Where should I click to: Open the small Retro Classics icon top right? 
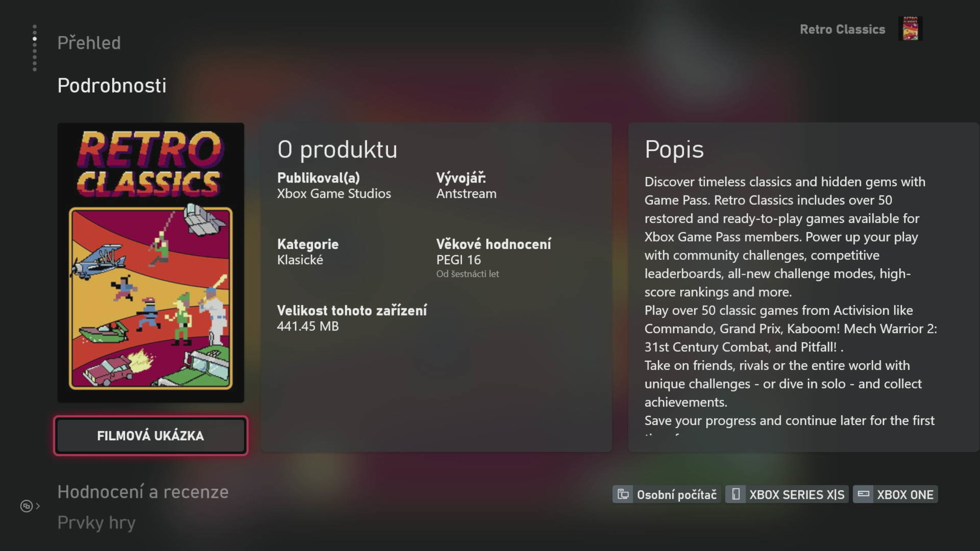pos(910,29)
